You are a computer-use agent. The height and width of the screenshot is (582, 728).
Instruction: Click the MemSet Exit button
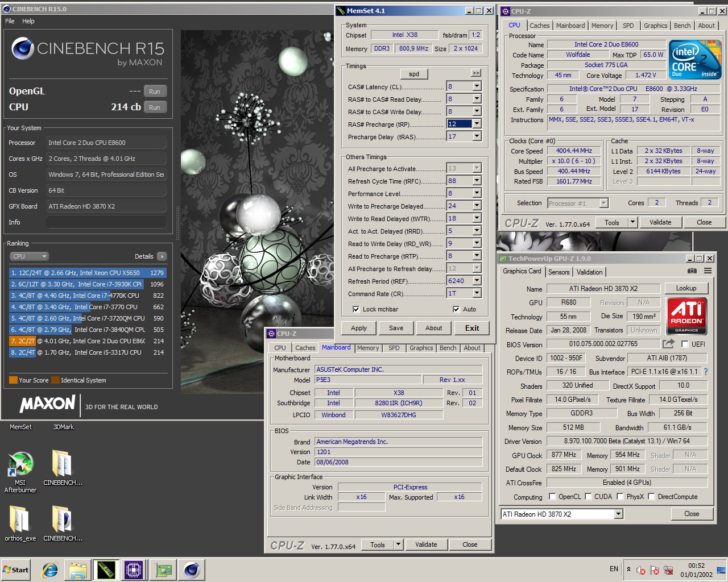[472, 328]
